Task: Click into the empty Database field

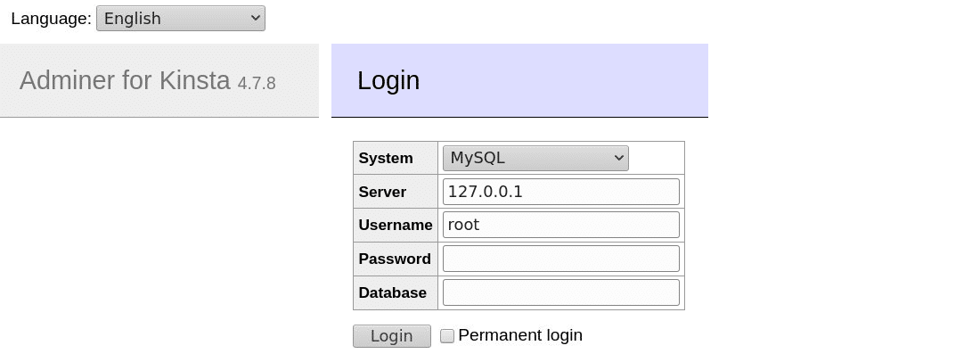Action: click(560, 292)
